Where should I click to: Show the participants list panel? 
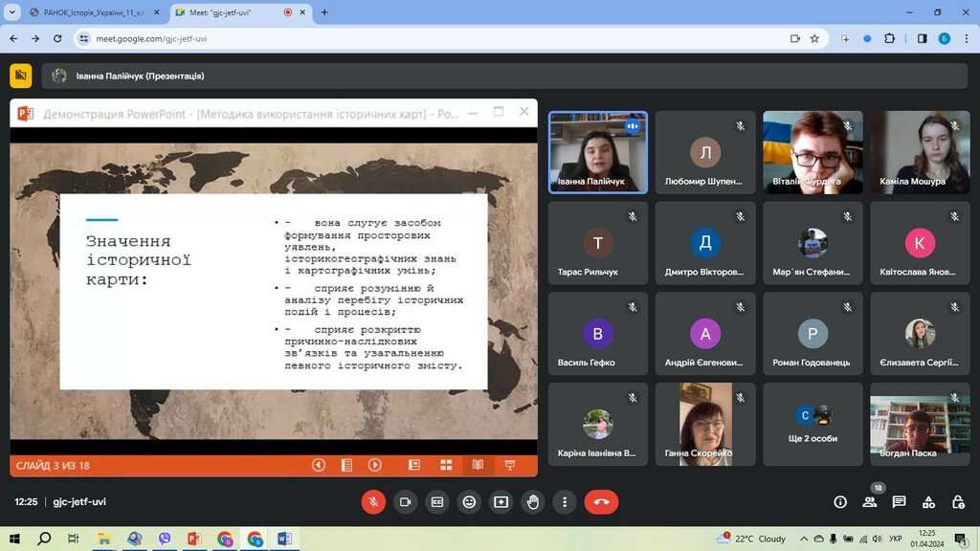point(869,502)
